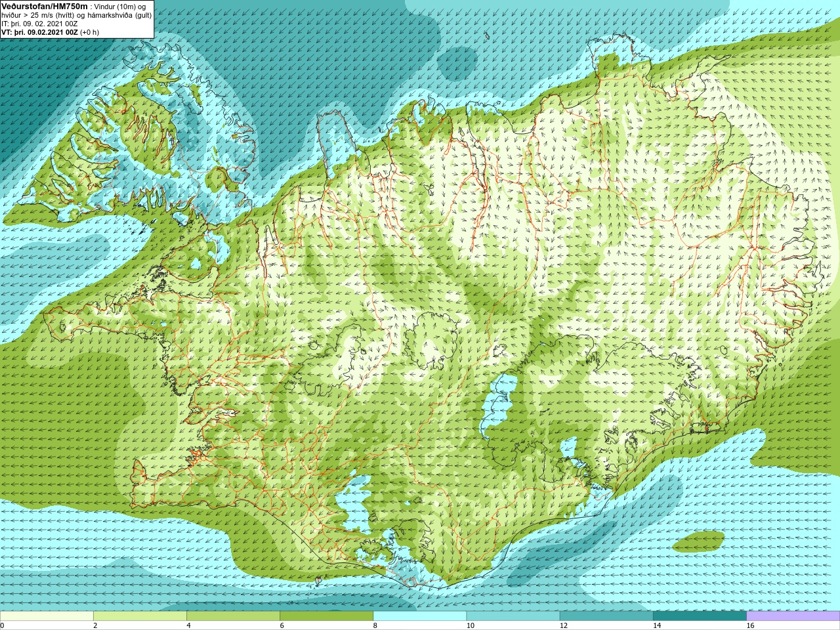840x630 pixels.
Task: Click the legend scale label "12"
Action: [x=563, y=625]
